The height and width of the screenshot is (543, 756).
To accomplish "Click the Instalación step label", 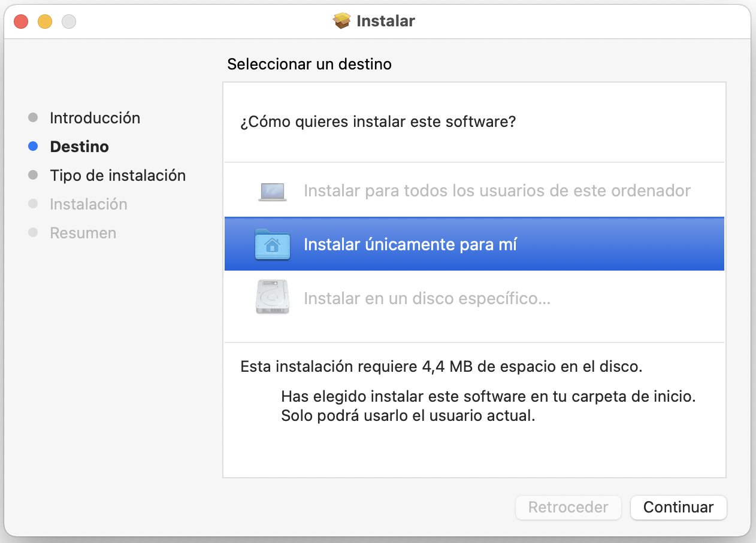I will [x=89, y=204].
